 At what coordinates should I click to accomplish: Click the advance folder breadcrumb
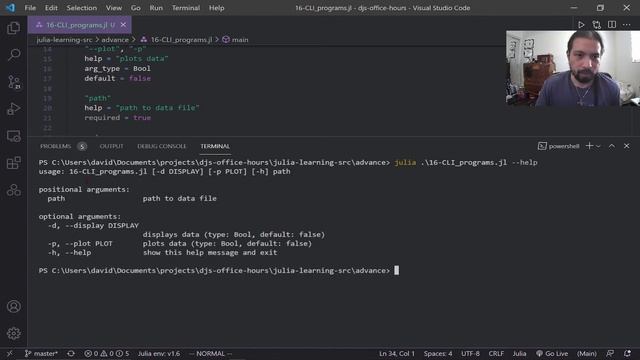tap(115, 40)
